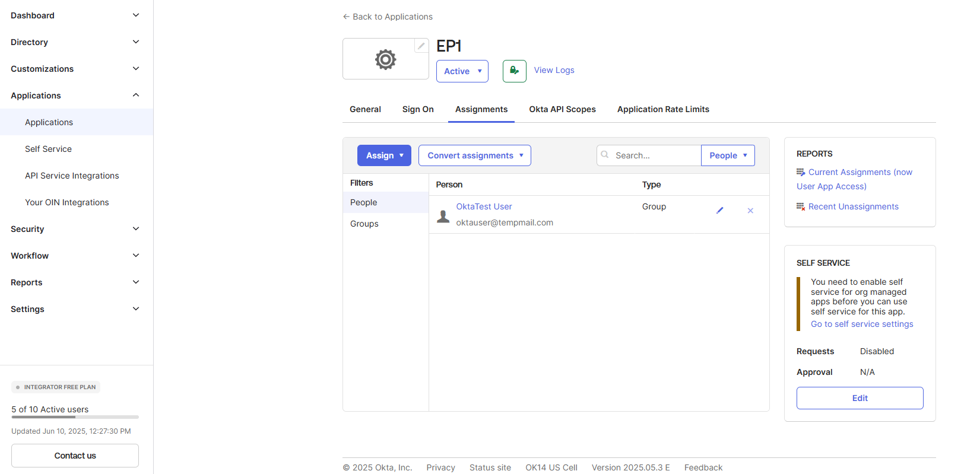Click the Contact us button

point(75,456)
